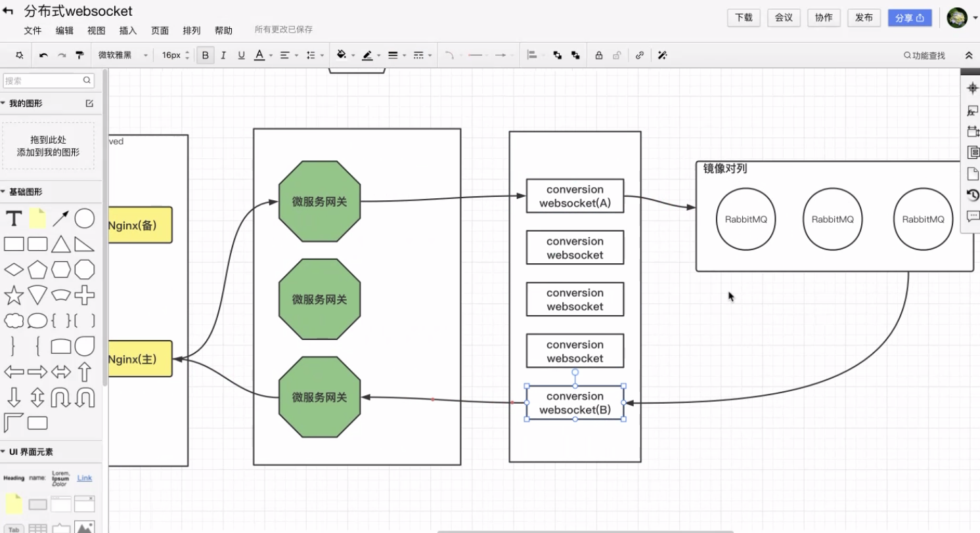Click the 下载 button
The image size is (980, 533).
(744, 18)
